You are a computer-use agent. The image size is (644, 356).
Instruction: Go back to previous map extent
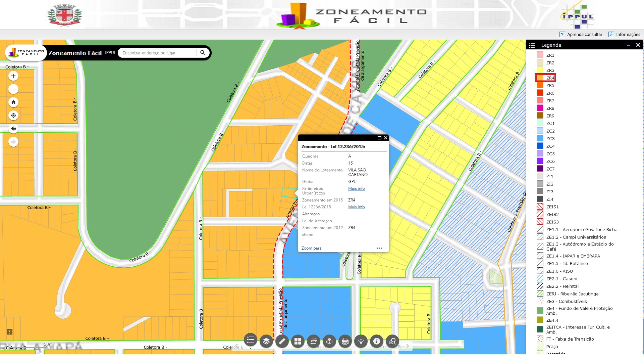13,129
